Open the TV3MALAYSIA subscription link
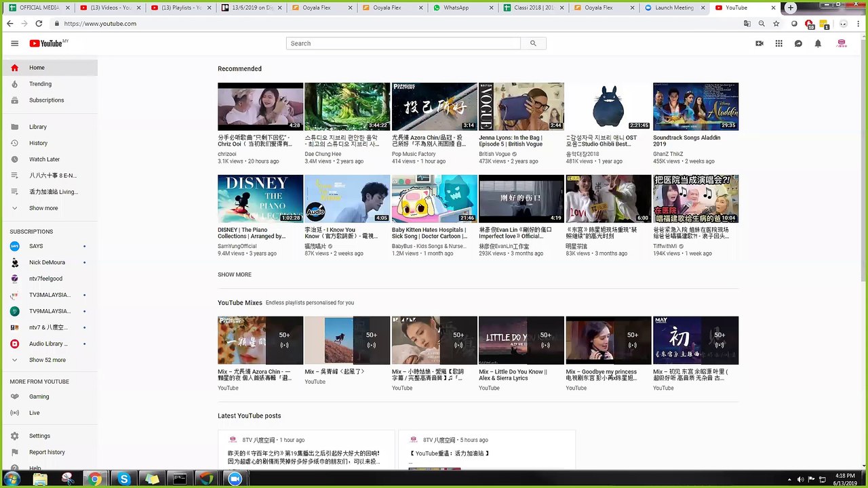 [x=50, y=295]
